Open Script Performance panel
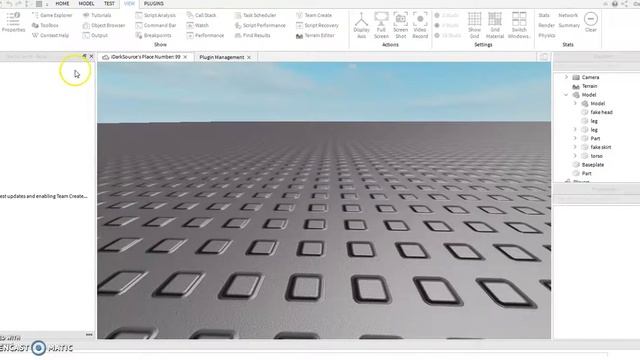The image size is (640, 360). point(260,25)
